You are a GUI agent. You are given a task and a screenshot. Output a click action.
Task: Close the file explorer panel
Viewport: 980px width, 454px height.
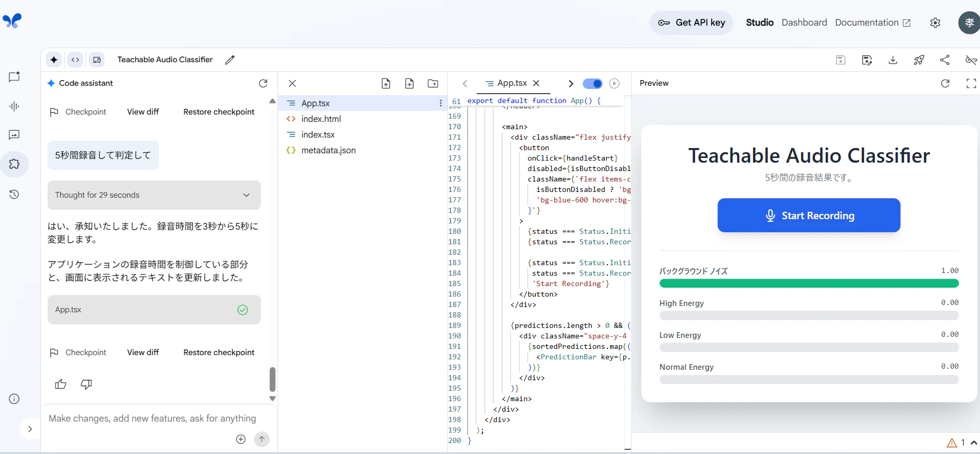(x=292, y=83)
